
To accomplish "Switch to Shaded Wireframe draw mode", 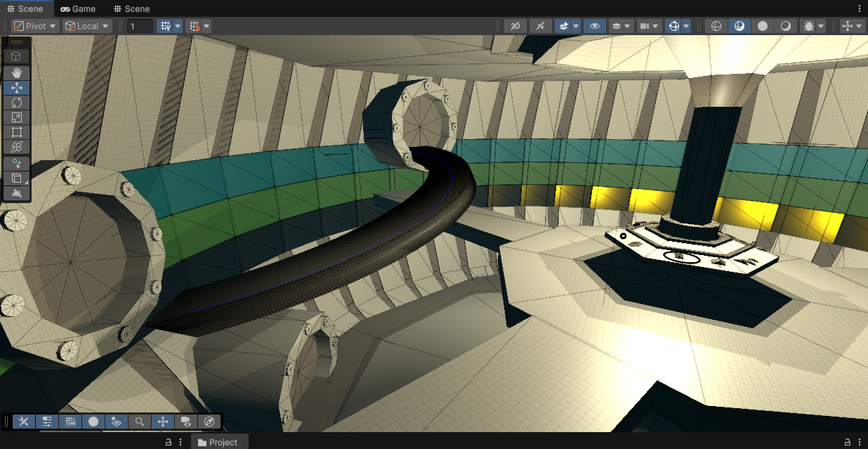I will (739, 26).
